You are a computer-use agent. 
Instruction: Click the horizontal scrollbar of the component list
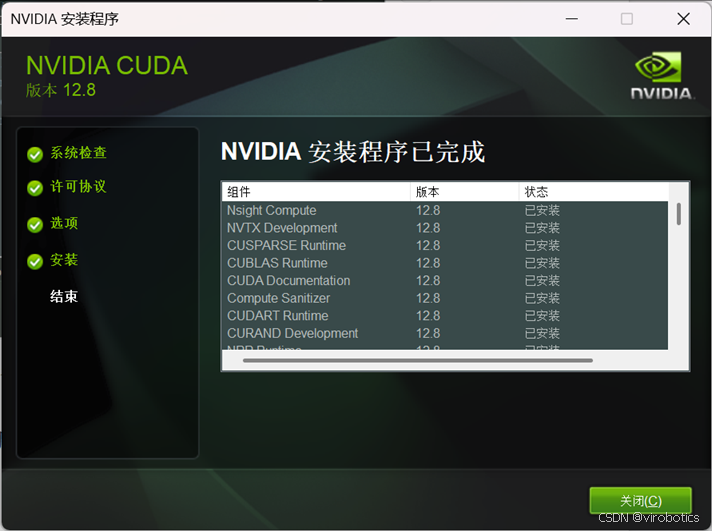click(x=418, y=361)
